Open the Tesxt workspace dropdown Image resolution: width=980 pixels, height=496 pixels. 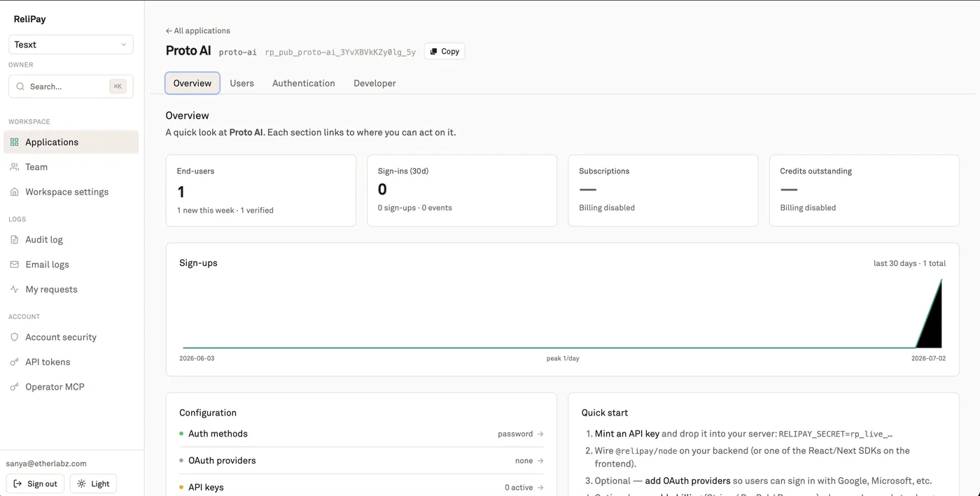click(x=71, y=44)
